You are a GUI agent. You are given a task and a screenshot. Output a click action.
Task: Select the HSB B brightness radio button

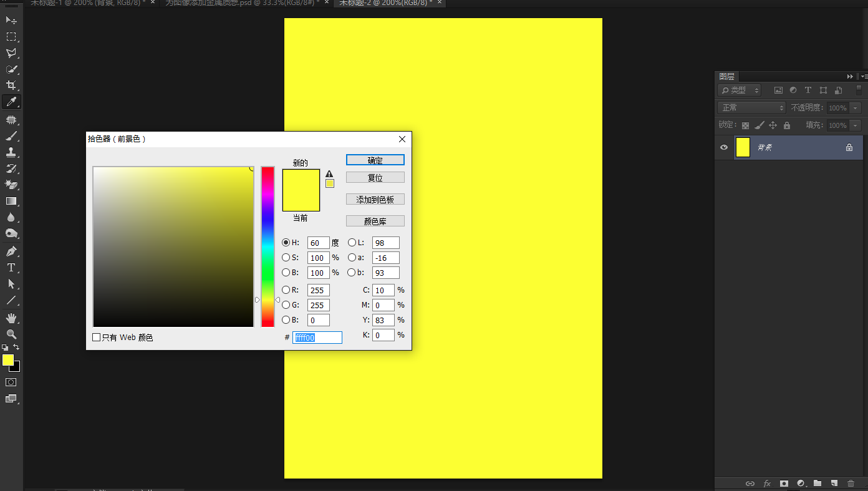coord(286,273)
